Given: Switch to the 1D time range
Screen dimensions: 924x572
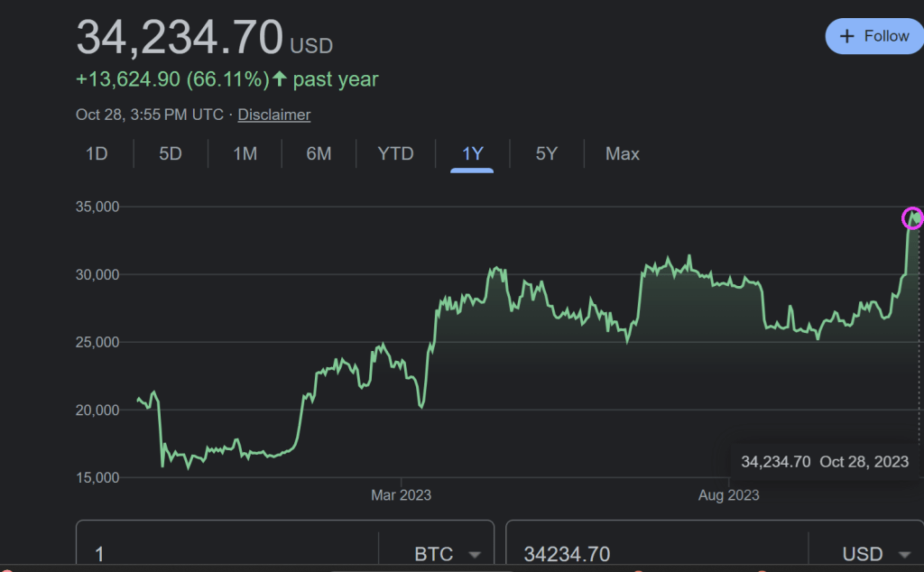Looking at the screenshot, I should tap(97, 154).
